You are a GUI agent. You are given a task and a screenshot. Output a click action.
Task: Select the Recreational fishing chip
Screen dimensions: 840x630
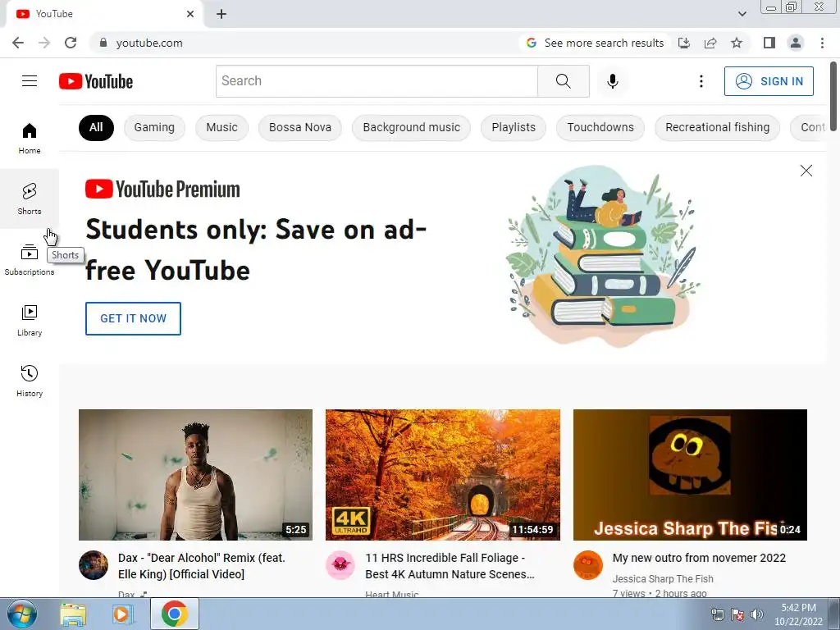click(717, 127)
